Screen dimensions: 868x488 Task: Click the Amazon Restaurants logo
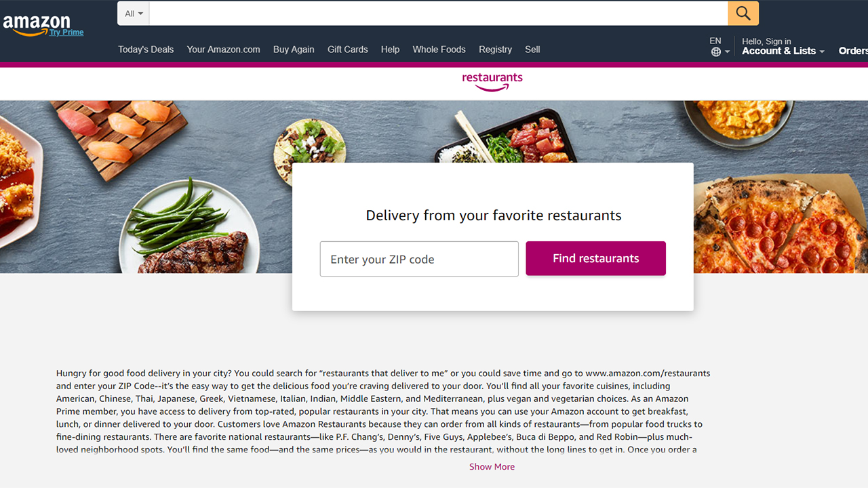[x=492, y=82]
